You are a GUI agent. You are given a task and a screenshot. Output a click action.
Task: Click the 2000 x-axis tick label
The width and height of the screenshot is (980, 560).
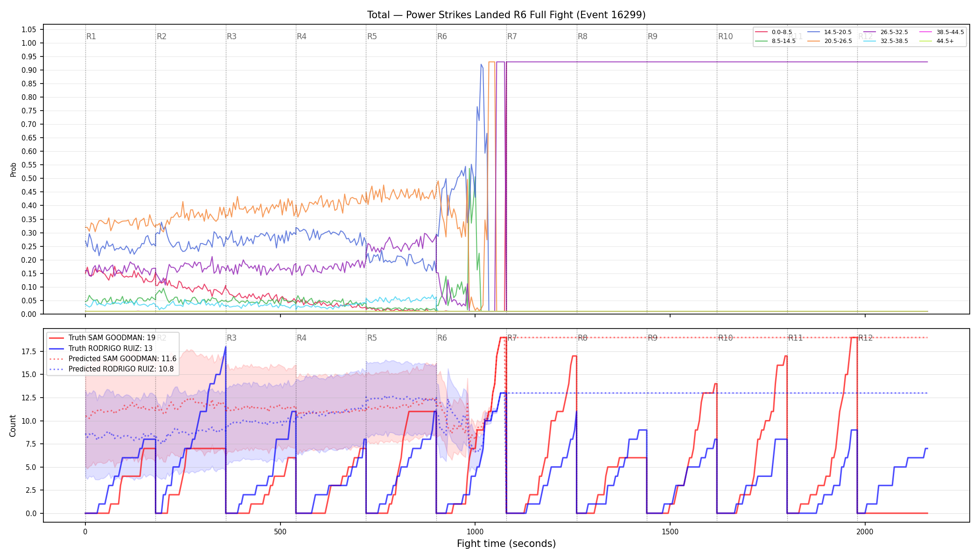[x=865, y=532]
